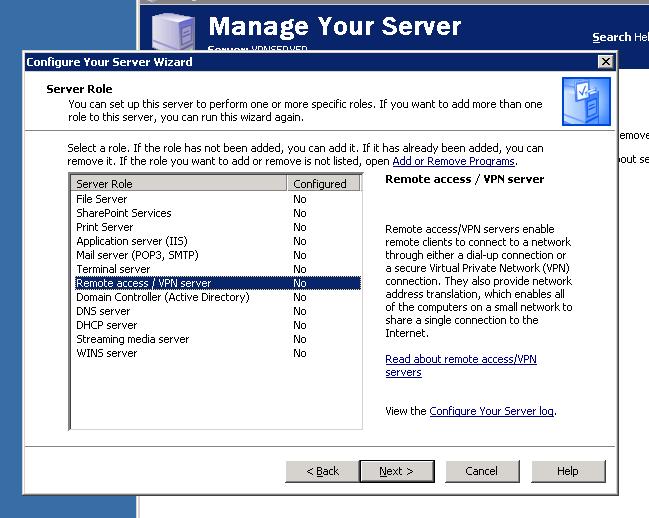Cancel the server wizard
Screen dimensions: 649x518
pyautogui.click(x=482, y=471)
